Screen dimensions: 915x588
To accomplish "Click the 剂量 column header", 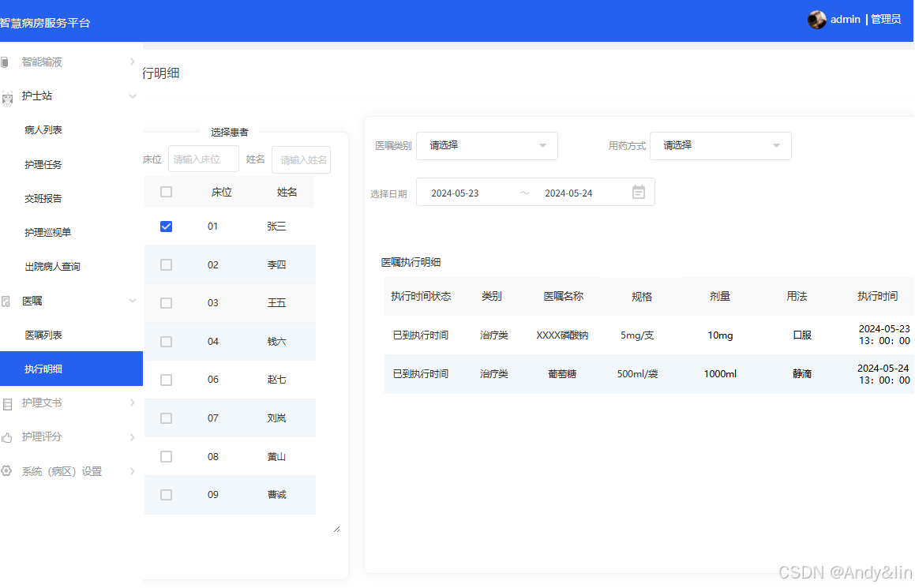I will click(x=720, y=296).
